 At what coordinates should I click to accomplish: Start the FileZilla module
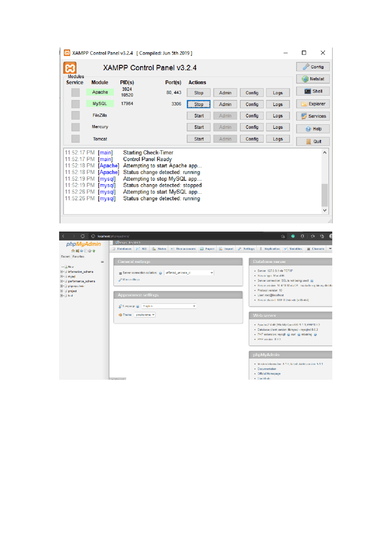coord(199,116)
